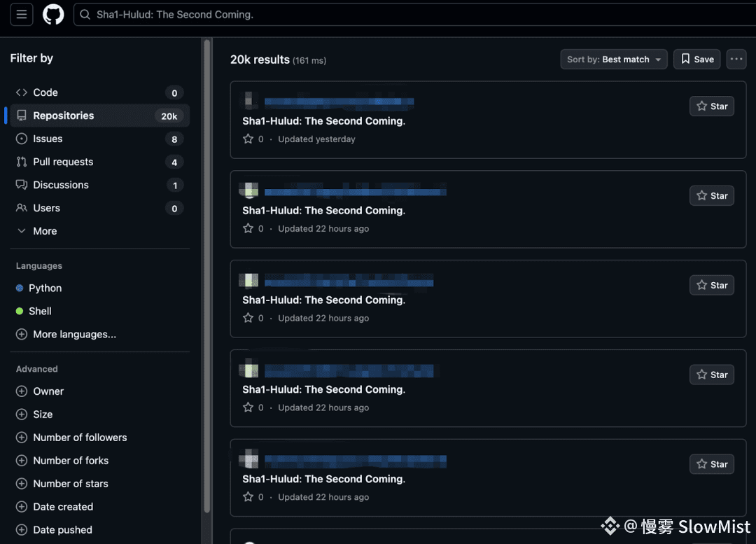Click the Users people icon
Image resolution: width=756 pixels, height=544 pixels.
(21, 209)
